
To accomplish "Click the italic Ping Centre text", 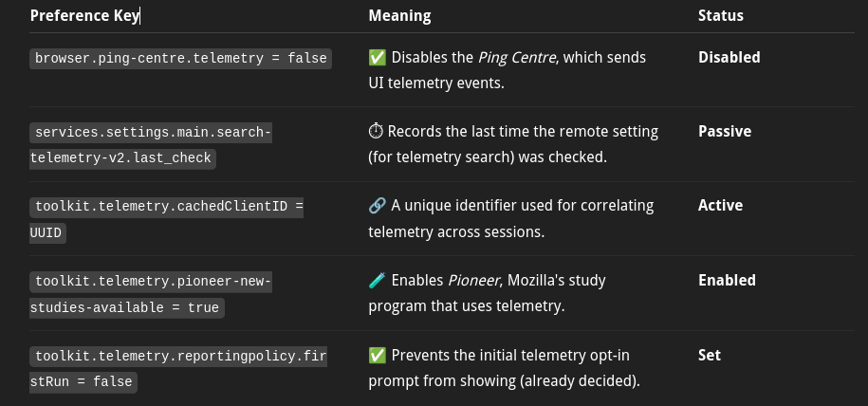I will click(x=517, y=58).
